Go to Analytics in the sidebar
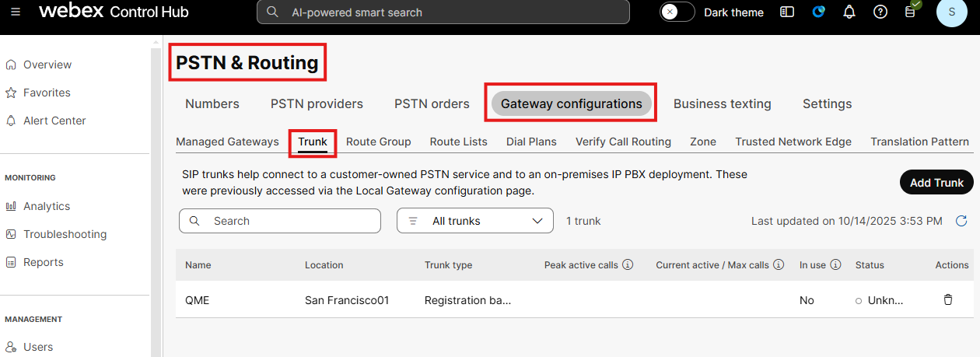980x357 pixels. point(47,206)
